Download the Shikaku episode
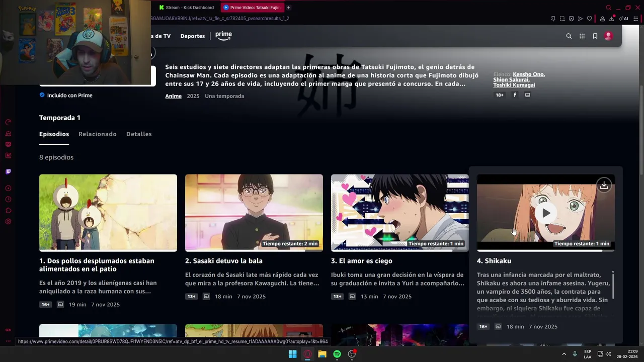Viewport: 644px width, 362px height. (604, 185)
